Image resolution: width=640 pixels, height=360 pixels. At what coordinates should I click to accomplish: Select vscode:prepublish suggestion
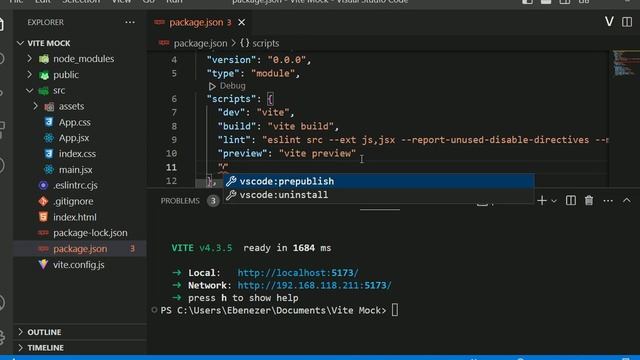coord(378,181)
